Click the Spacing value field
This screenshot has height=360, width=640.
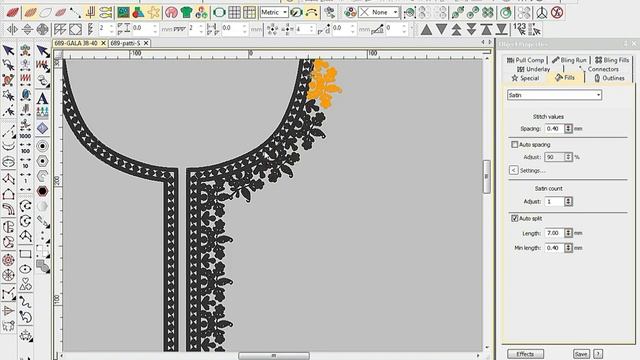pyautogui.click(x=555, y=129)
